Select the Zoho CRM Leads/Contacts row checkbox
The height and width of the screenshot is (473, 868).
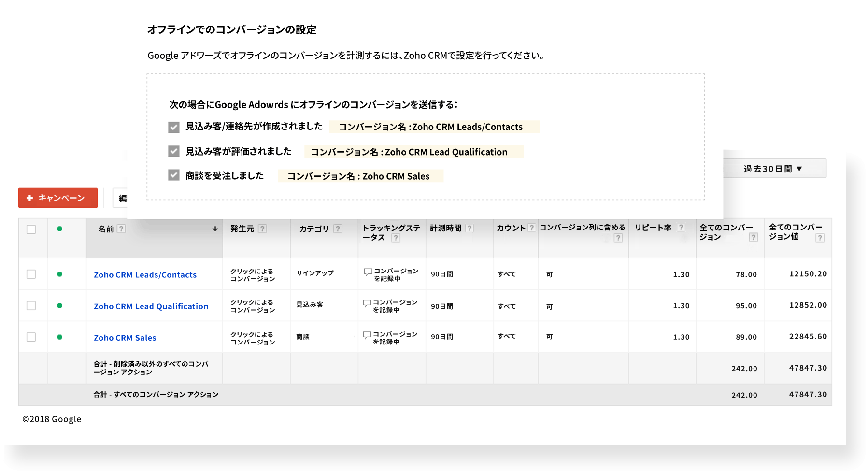(31, 274)
